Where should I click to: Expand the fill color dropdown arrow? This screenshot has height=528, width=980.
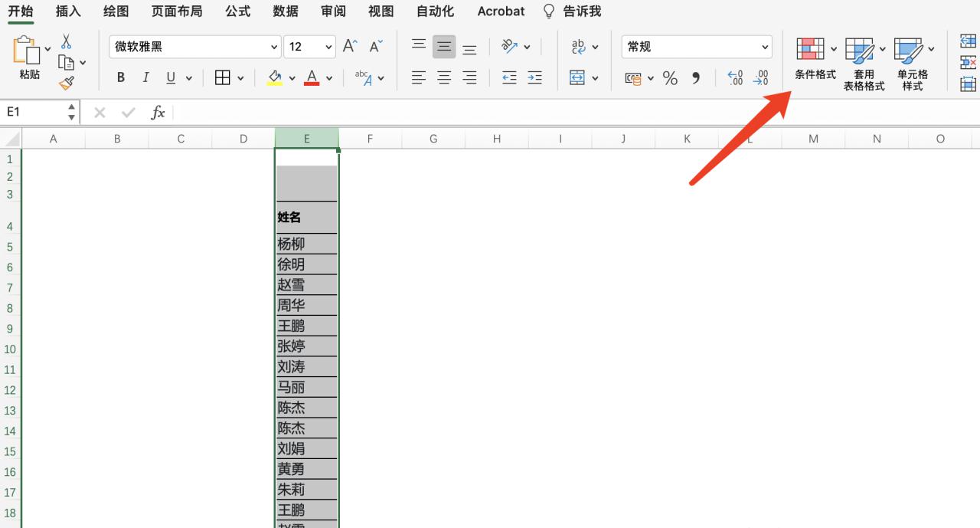[292, 78]
